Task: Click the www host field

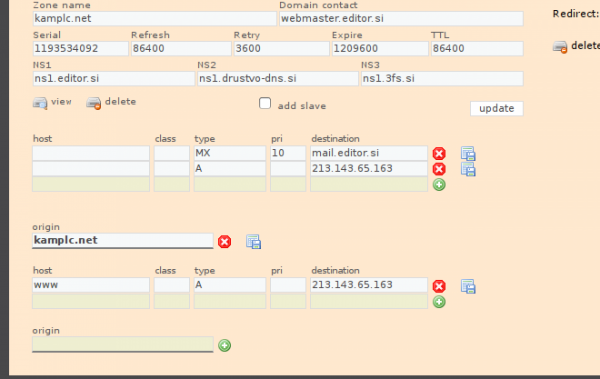Action: [x=91, y=285]
